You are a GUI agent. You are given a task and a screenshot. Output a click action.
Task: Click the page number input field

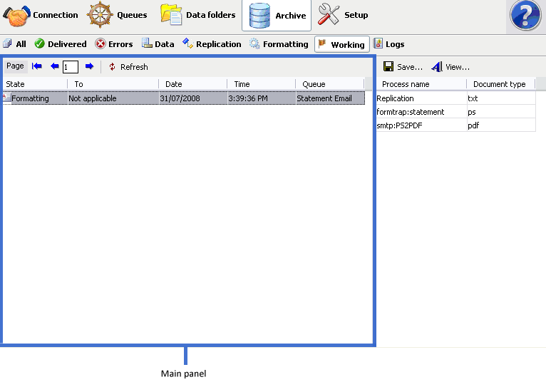click(71, 67)
